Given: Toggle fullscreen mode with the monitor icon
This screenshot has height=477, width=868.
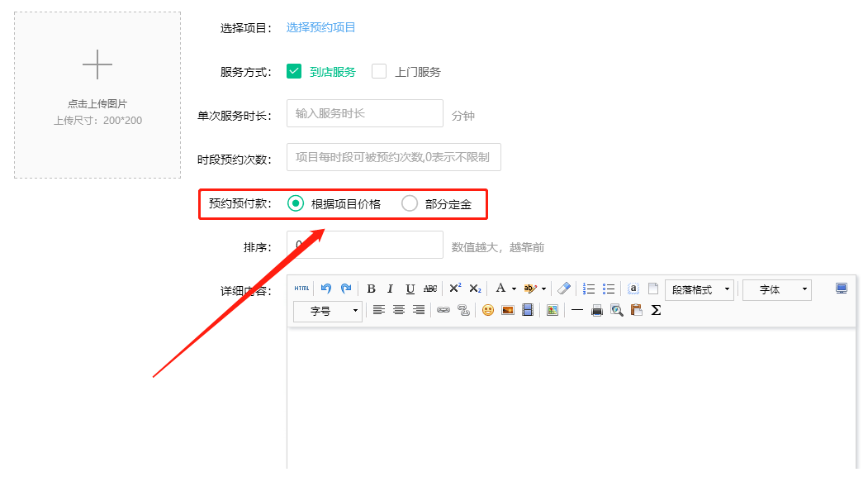Looking at the screenshot, I should (x=841, y=287).
